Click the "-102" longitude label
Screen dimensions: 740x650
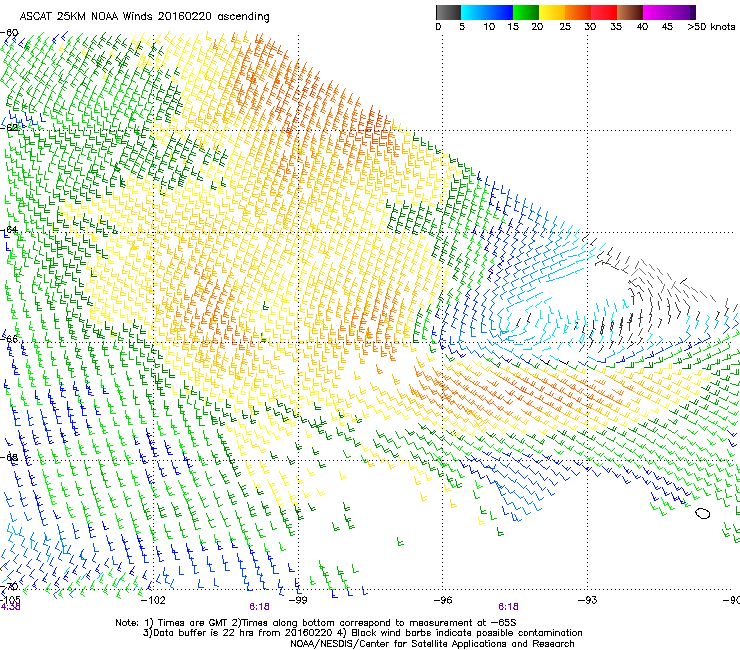(153, 600)
